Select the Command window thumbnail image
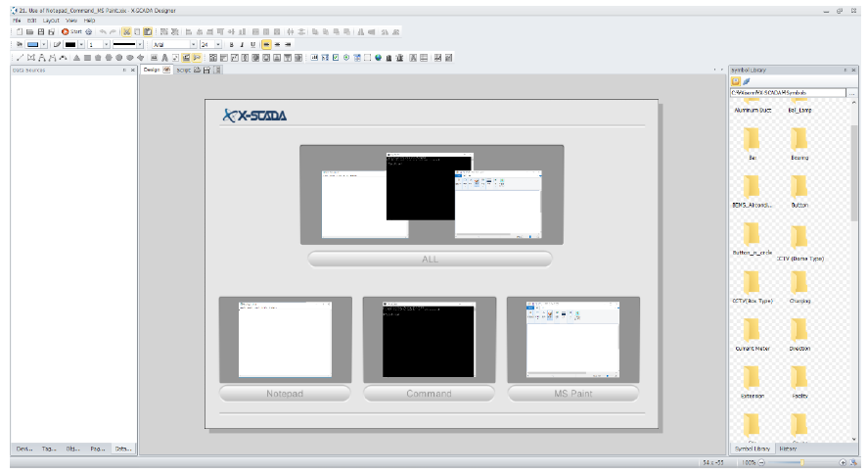This screenshot has height=474, width=868. (x=429, y=340)
